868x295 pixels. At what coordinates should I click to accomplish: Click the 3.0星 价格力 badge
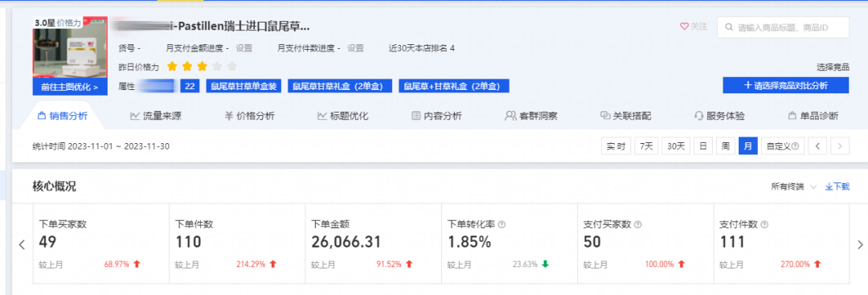coord(58,23)
